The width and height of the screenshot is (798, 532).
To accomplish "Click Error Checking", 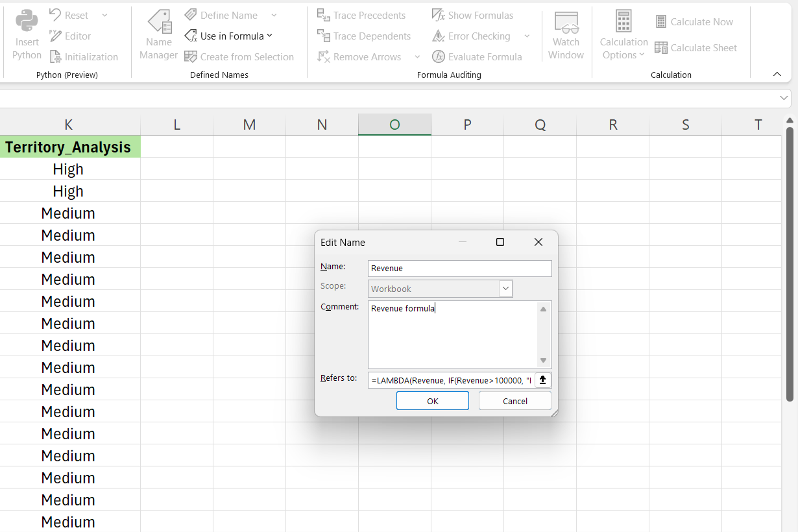I will click(471, 36).
